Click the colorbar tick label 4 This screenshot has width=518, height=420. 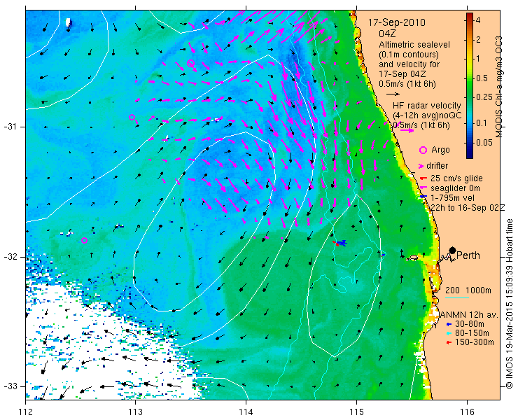point(478,20)
